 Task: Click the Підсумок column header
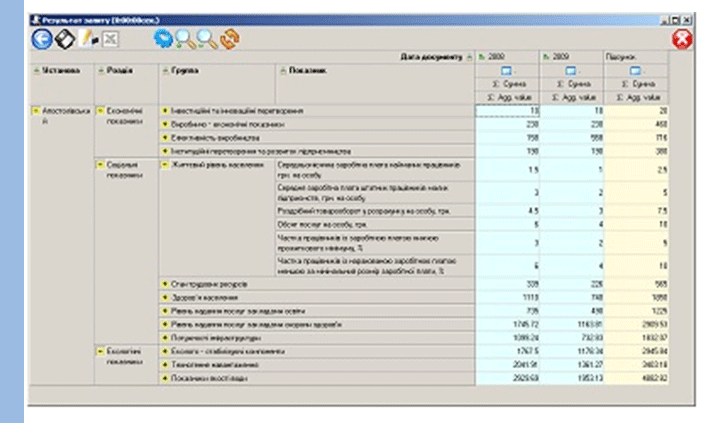pyautogui.click(x=620, y=57)
